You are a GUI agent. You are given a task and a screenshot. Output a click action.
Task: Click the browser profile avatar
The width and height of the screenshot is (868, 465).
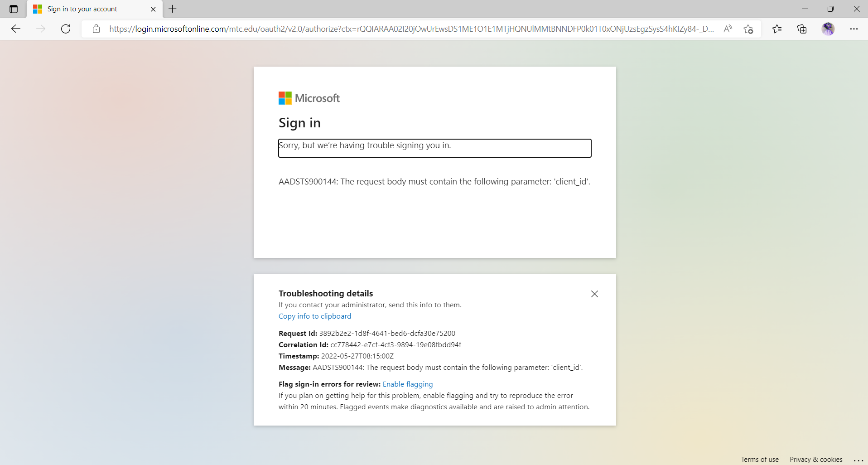coord(828,29)
